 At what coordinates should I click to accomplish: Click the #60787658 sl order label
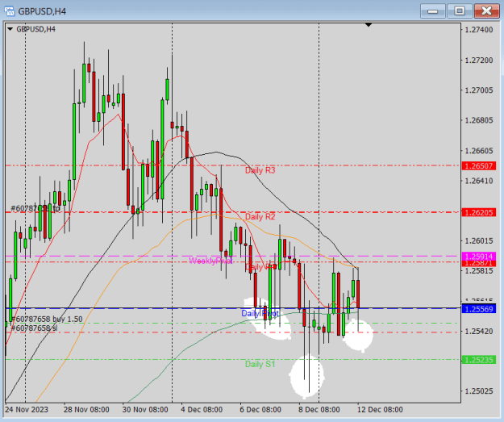point(34,328)
